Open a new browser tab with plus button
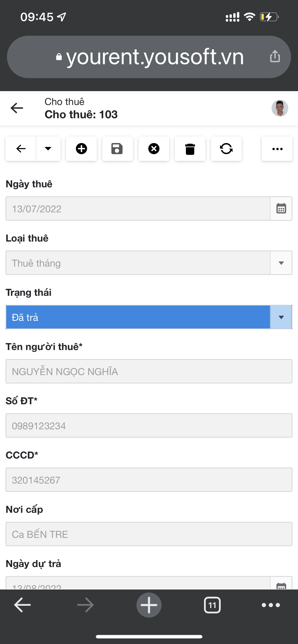 click(149, 605)
